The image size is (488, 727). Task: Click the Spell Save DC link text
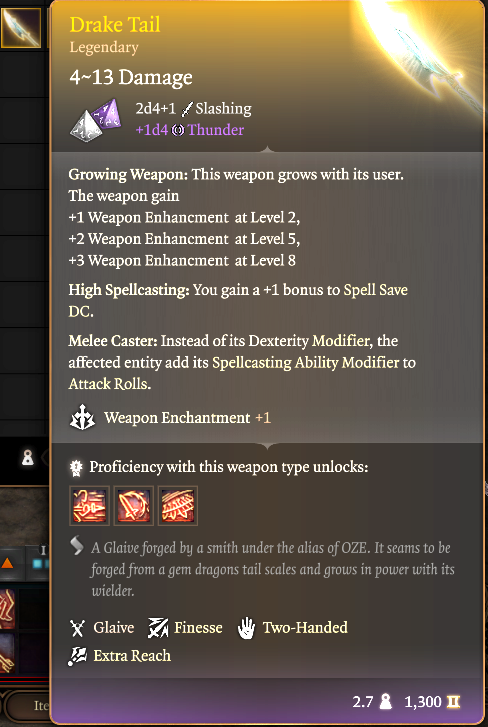point(238,301)
